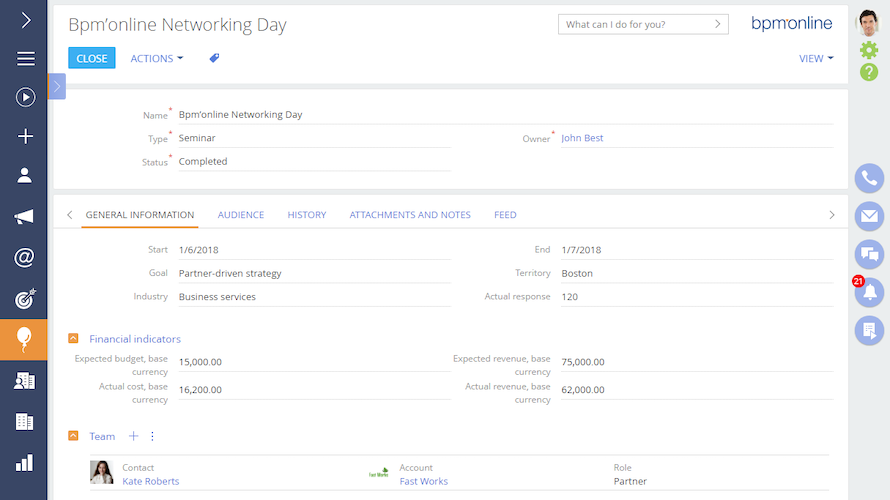Collapse the Team section toggle
Viewport: 890px width, 500px height.
(x=73, y=436)
